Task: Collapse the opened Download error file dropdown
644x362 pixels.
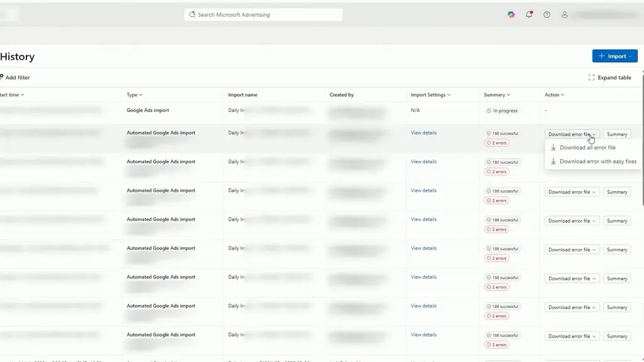Action: [x=572, y=134]
